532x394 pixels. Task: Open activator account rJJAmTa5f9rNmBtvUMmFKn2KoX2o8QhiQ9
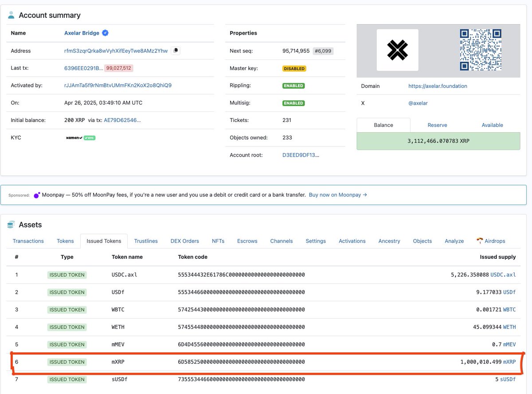tap(118, 85)
